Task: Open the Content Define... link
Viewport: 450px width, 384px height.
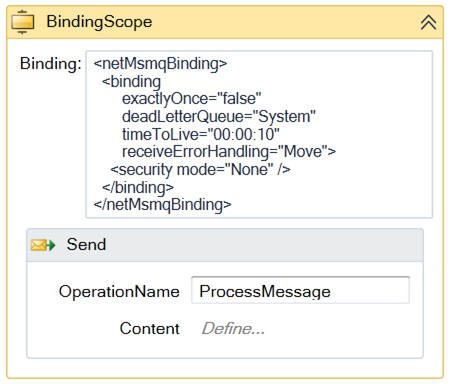Action: [233, 329]
